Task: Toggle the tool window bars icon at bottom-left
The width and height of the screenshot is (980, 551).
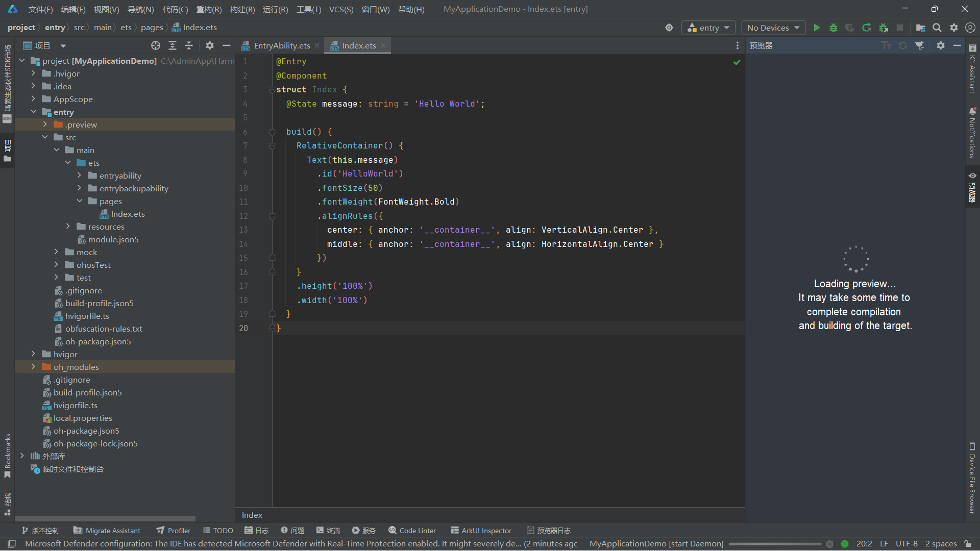Action: (x=12, y=544)
